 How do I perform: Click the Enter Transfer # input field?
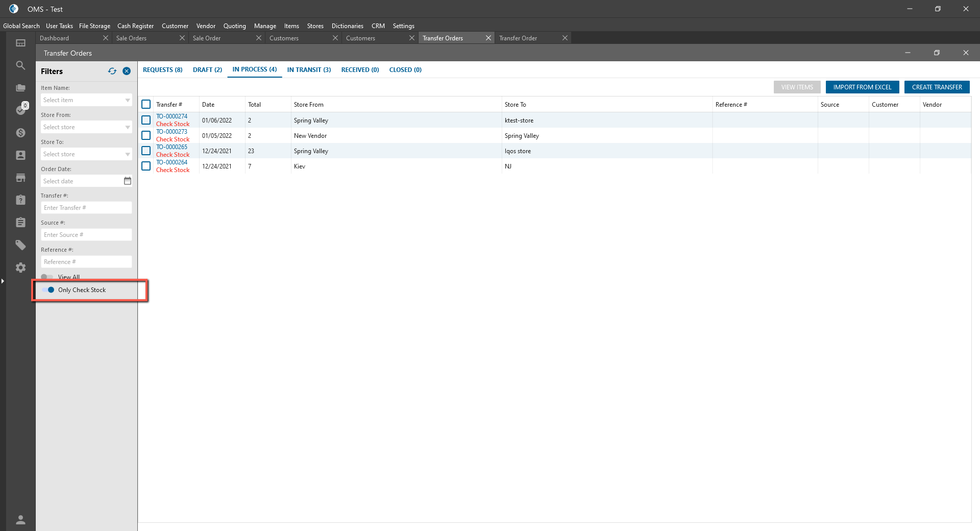[86, 208]
